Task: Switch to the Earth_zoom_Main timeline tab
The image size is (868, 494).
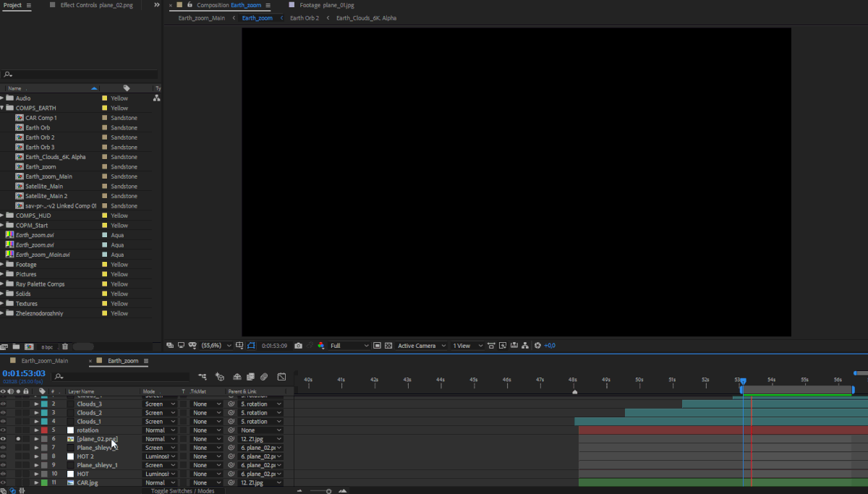Action: pyautogui.click(x=45, y=360)
